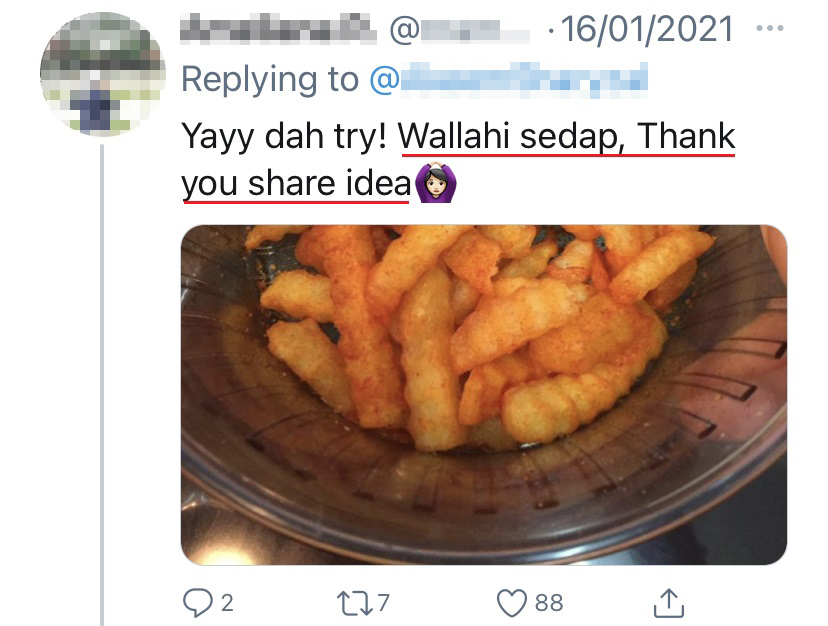828x626 pixels.
Task: Open the pixelated profile avatar
Action: 103,74
